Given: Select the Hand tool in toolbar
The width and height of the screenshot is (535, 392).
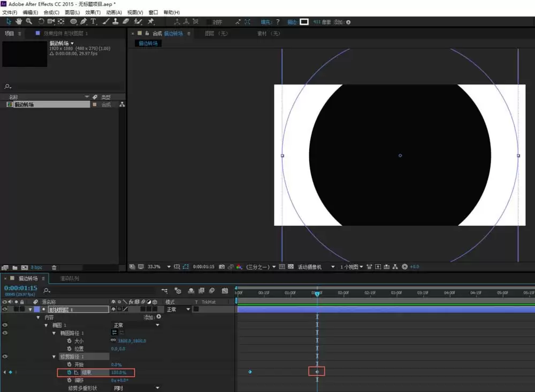Looking at the screenshot, I should 19,21.
